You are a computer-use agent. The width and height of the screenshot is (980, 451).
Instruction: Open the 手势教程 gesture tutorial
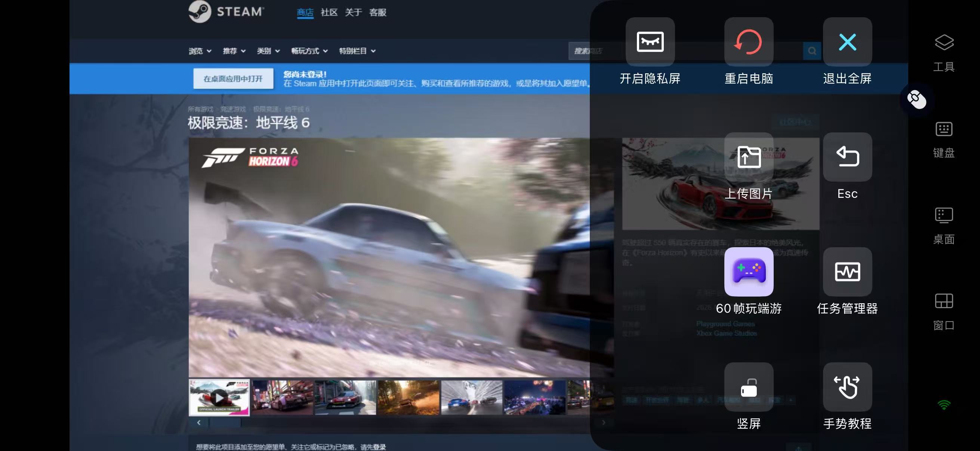coord(847,387)
